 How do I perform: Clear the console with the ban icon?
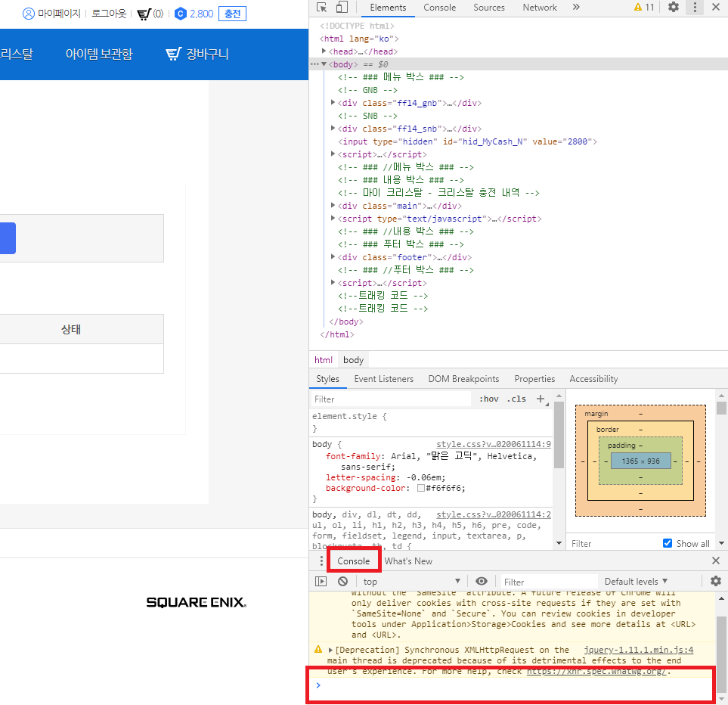point(342,582)
